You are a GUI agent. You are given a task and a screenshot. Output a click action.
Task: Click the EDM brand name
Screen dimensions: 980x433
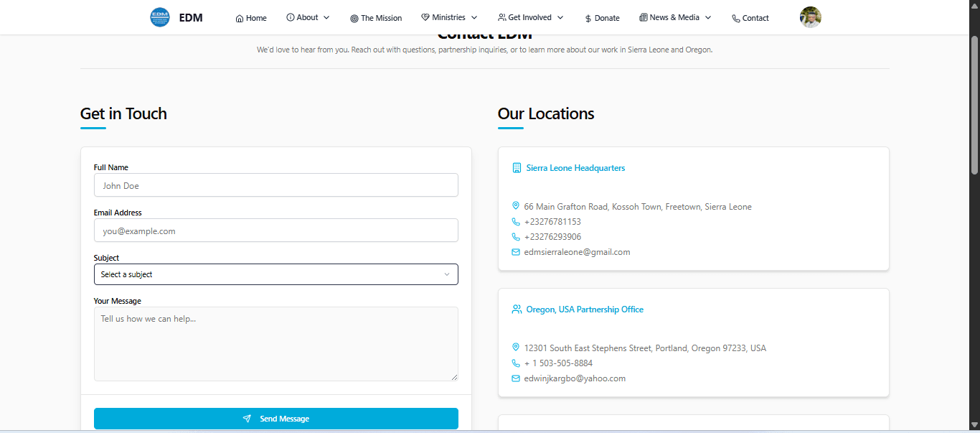pyautogui.click(x=191, y=18)
